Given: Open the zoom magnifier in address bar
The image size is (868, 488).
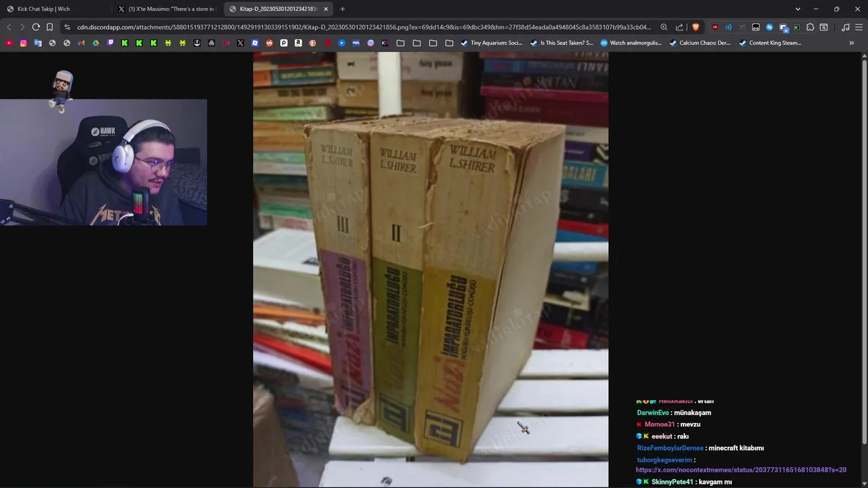Looking at the screenshot, I should [664, 27].
